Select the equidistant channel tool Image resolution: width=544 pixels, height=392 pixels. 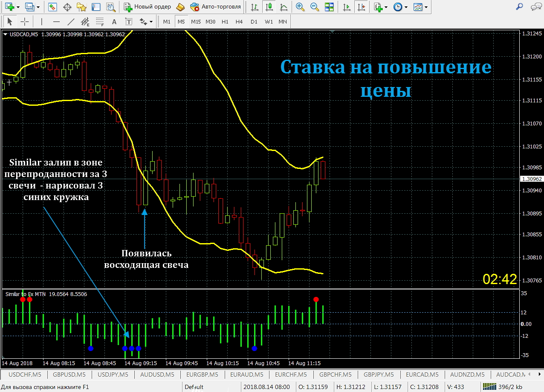pyautogui.click(x=85, y=21)
